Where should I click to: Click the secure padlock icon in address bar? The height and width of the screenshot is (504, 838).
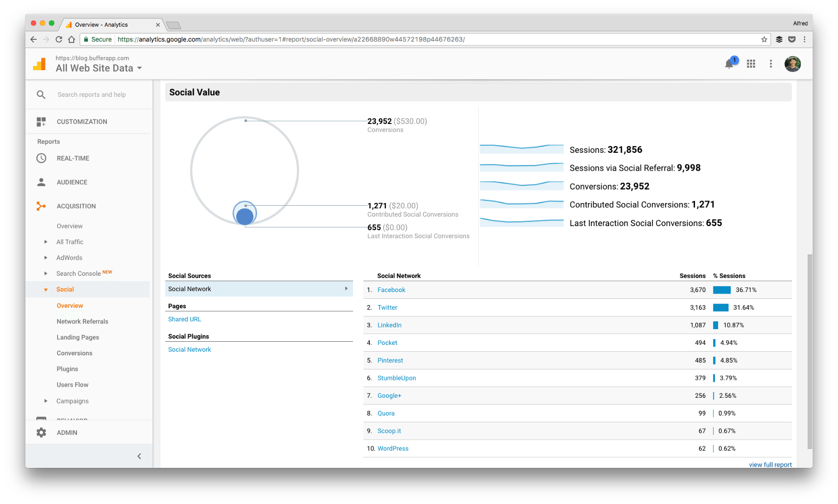pos(86,39)
